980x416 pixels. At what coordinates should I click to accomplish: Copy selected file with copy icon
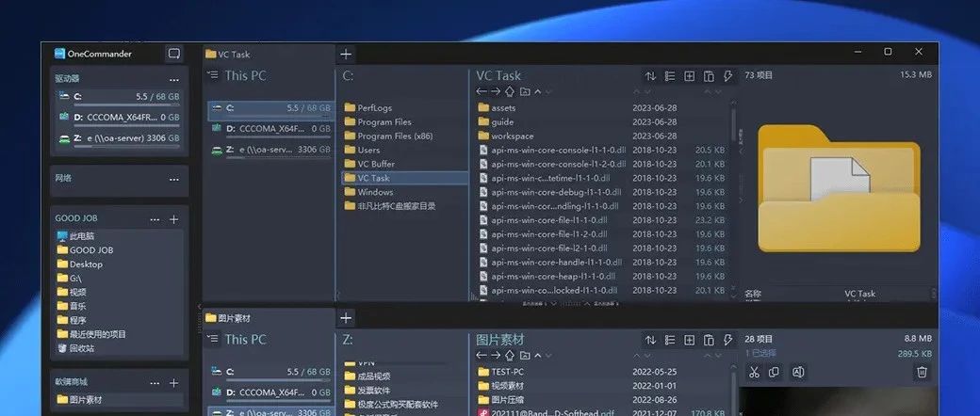tap(774, 373)
